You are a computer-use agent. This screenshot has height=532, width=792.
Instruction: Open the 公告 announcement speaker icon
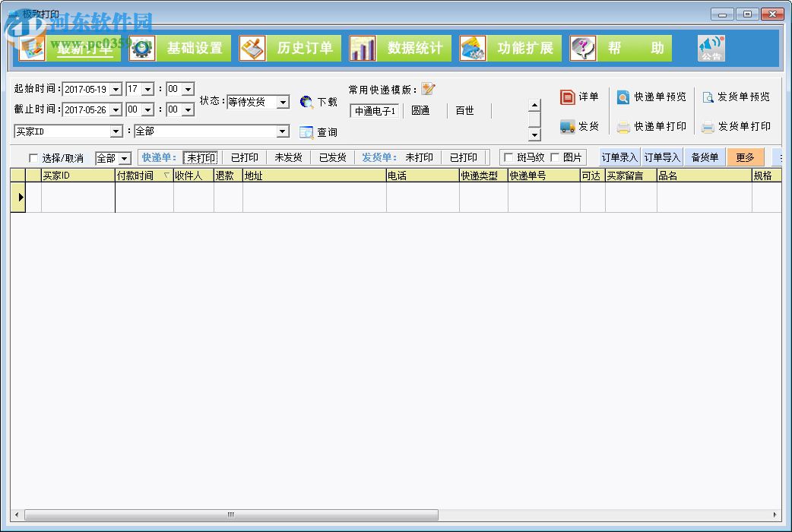[x=711, y=49]
